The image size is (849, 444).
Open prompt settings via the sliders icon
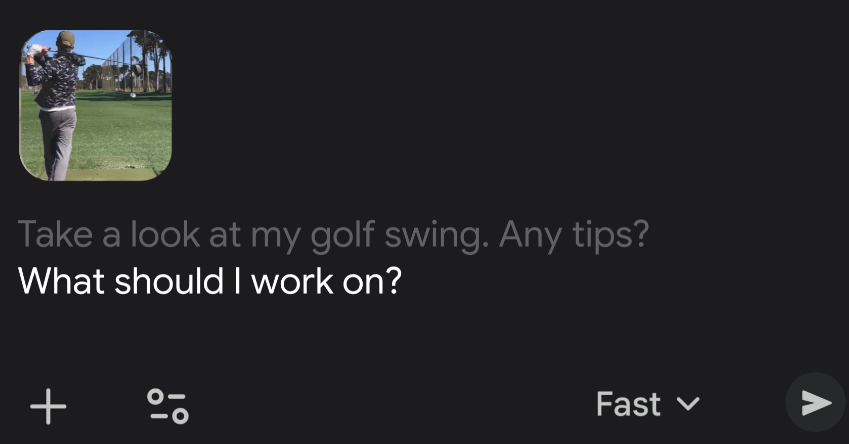167,405
